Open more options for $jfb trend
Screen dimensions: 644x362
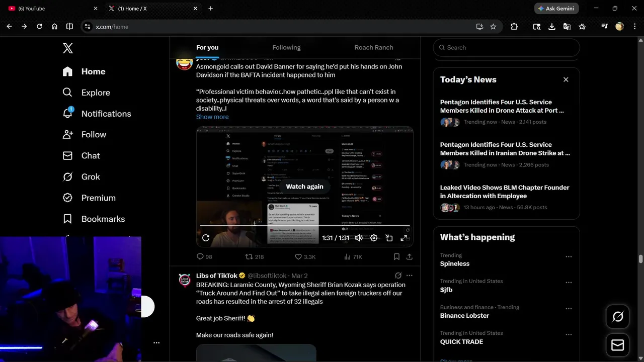coord(569,283)
